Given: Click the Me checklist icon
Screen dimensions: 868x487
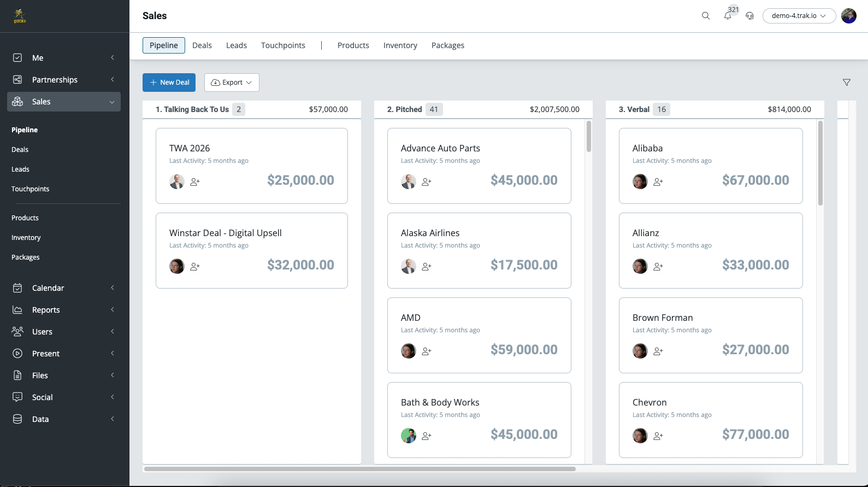Looking at the screenshot, I should [x=17, y=58].
